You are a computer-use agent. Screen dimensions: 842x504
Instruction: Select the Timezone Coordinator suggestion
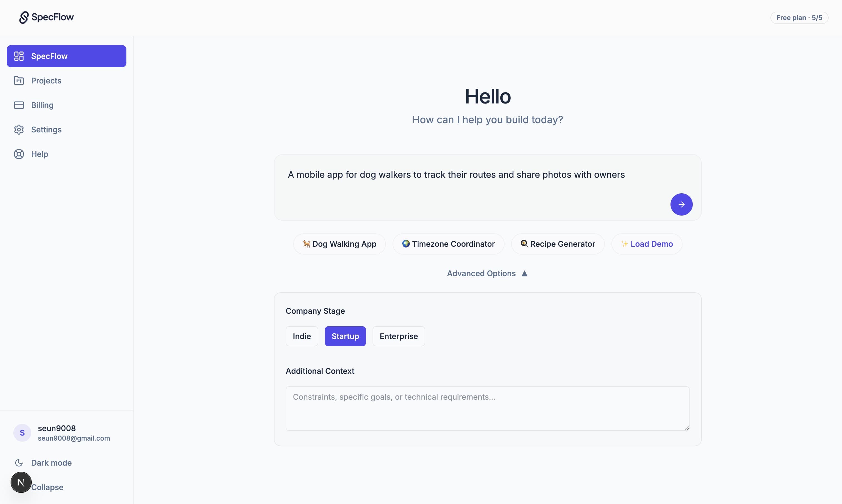(448, 244)
